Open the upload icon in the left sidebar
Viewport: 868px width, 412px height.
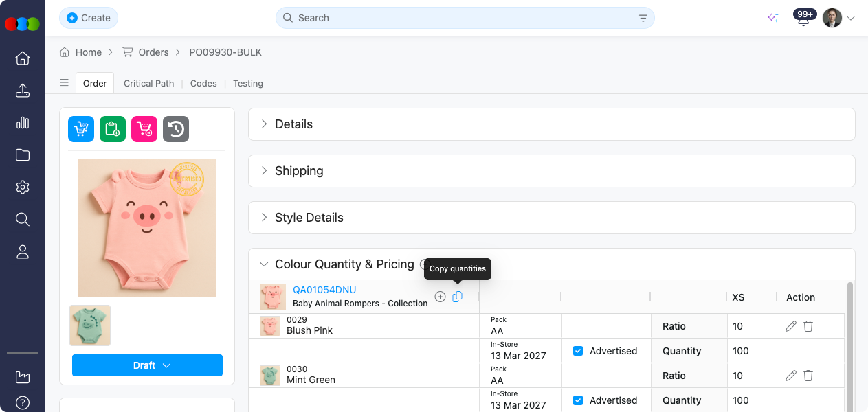click(22, 91)
